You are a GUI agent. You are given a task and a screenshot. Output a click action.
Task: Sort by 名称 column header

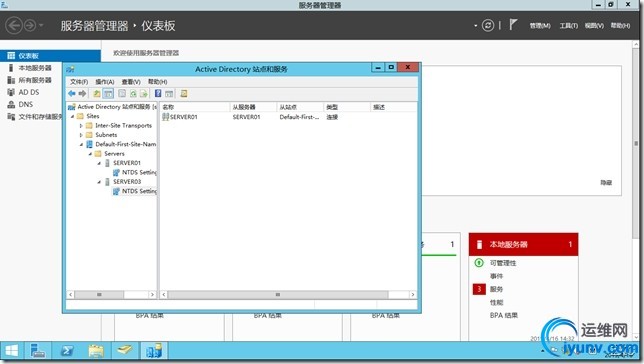coord(195,107)
